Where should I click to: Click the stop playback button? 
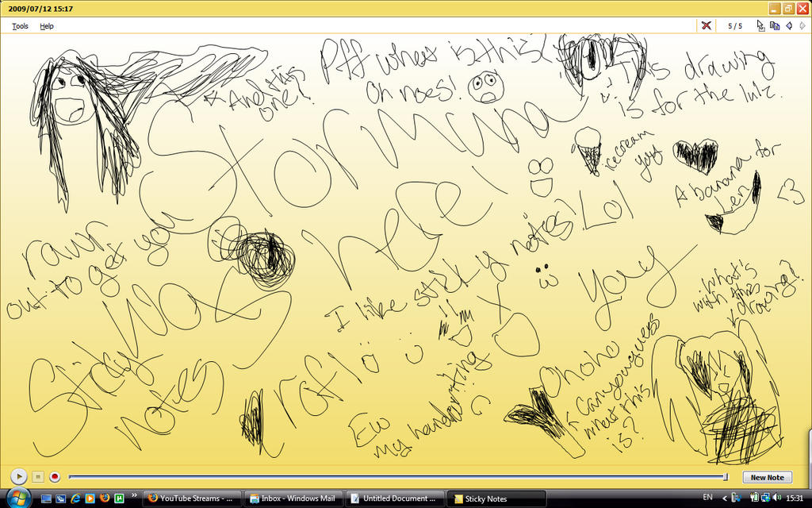pyautogui.click(x=38, y=476)
